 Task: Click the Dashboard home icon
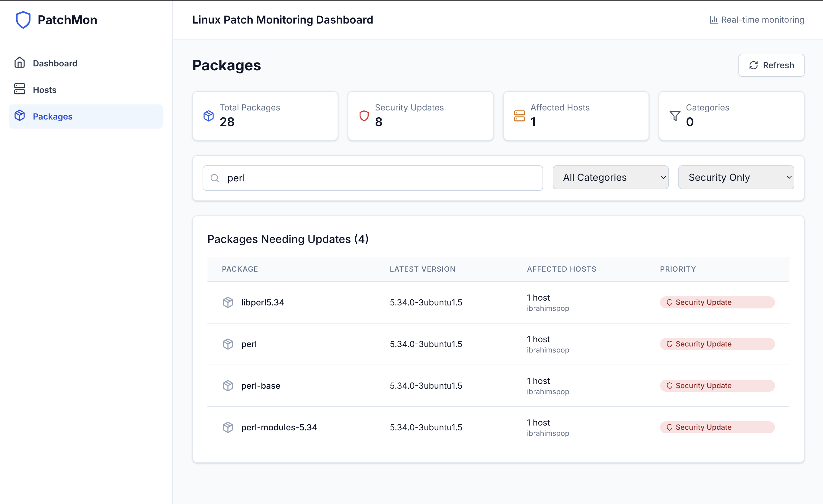coord(20,62)
